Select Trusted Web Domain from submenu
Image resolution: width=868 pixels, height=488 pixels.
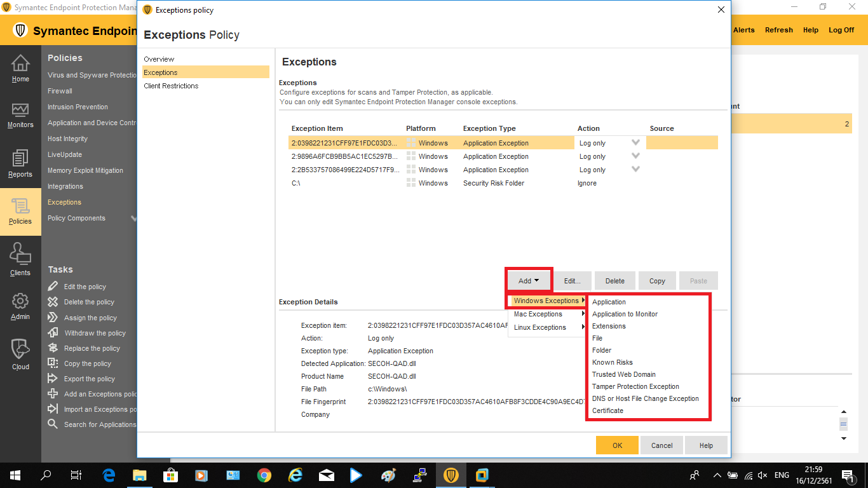(623, 374)
